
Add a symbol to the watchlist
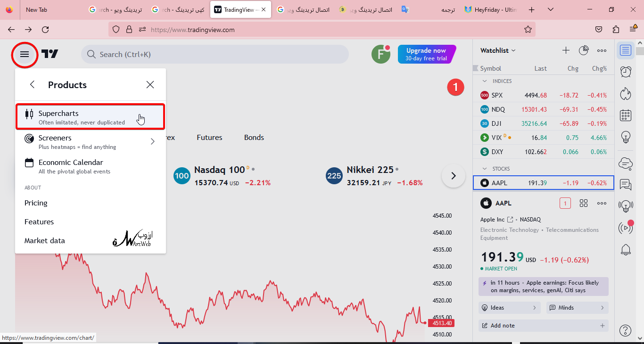coord(566,50)
